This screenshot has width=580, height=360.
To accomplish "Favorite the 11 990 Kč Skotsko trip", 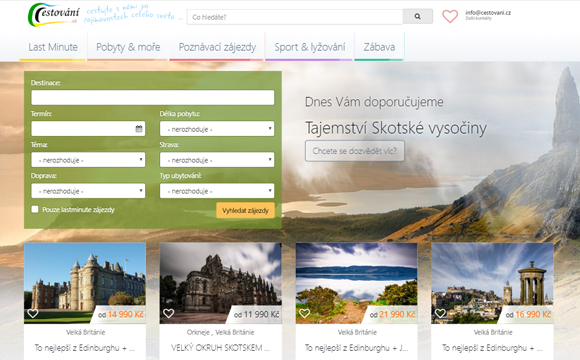I will tap(169, 313).
